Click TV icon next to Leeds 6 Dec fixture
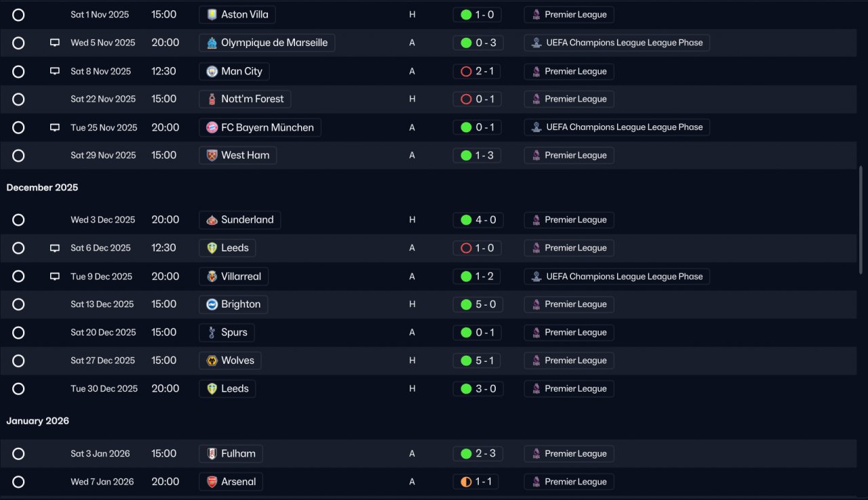 (x=55, y=248)
